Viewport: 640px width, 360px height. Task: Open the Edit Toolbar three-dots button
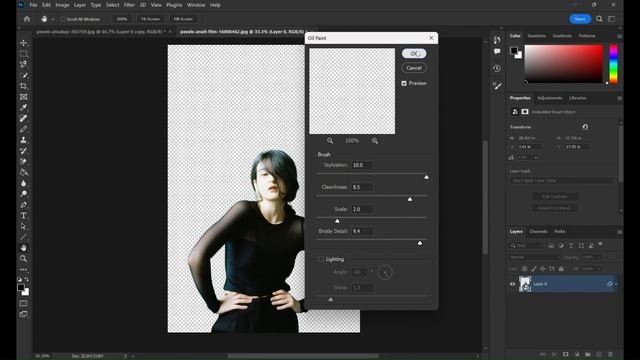tap(24, 269)
